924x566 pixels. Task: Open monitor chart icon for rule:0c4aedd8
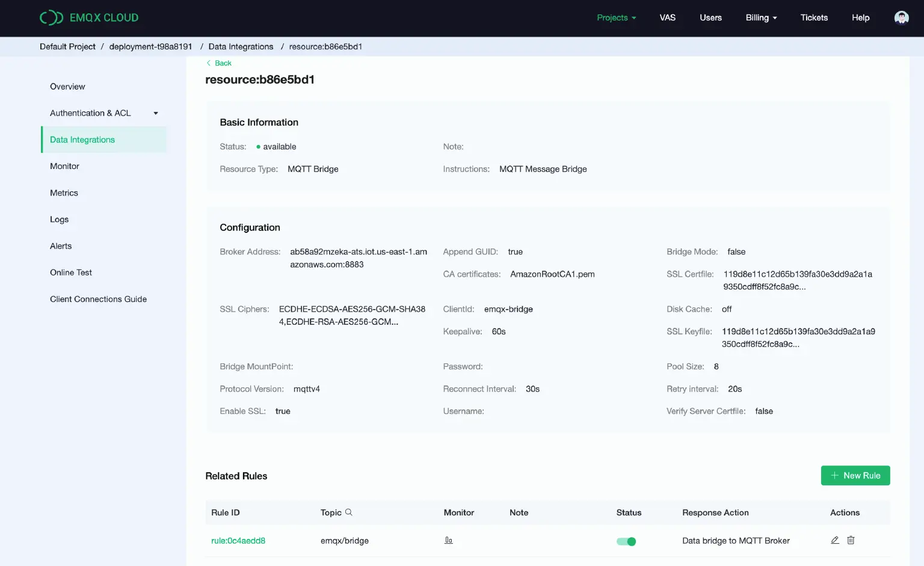pos(449,540)
